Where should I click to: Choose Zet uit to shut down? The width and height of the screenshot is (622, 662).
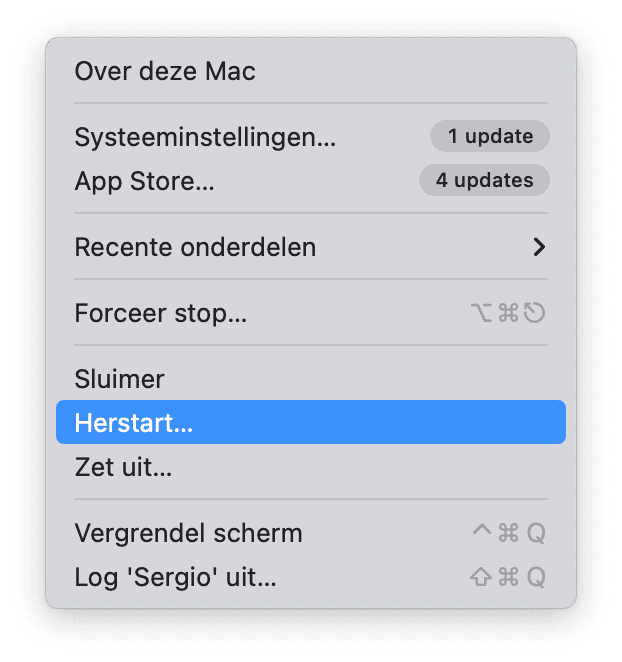click(x=123, y=466)
